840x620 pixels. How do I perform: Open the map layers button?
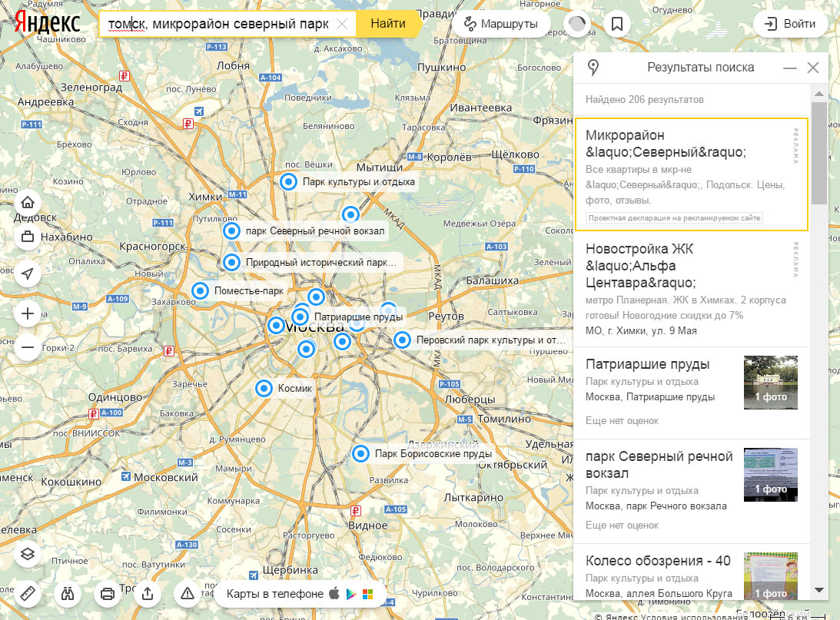[28, 554]
